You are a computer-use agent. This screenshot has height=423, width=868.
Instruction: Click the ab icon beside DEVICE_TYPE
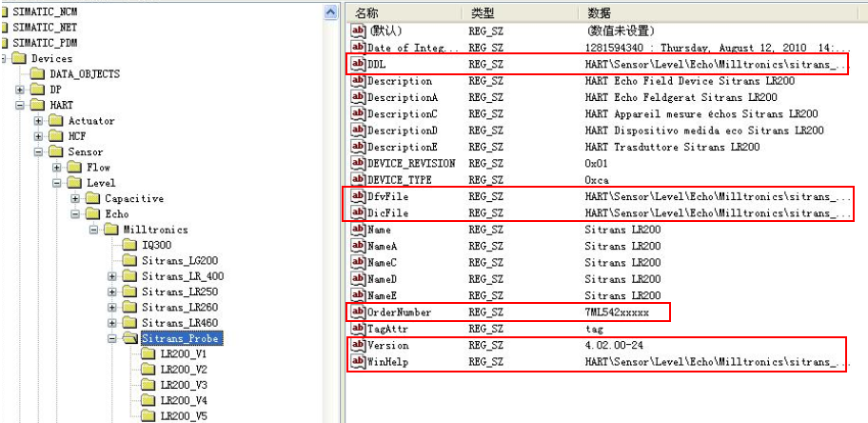tap(359, 180)
